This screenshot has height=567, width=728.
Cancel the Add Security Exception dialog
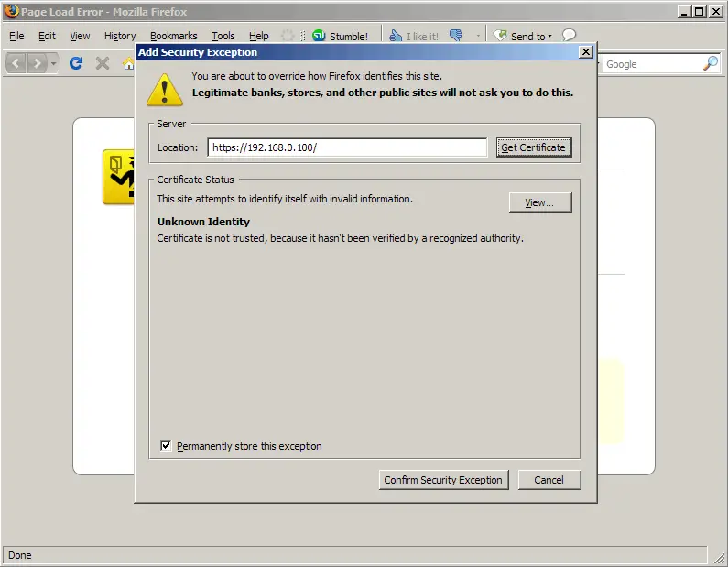point(549,480)
